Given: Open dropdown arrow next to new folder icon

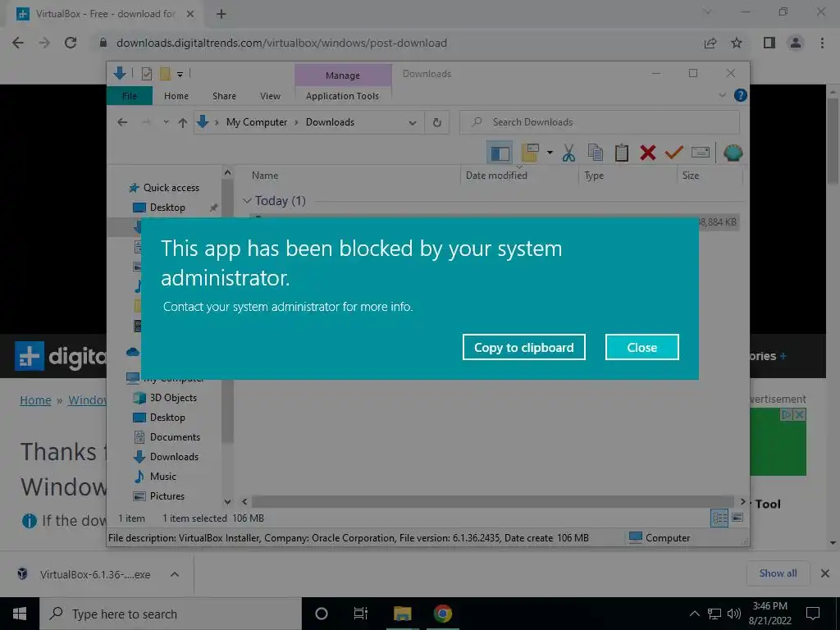Looking at the screenshot, I should [550, 153].
